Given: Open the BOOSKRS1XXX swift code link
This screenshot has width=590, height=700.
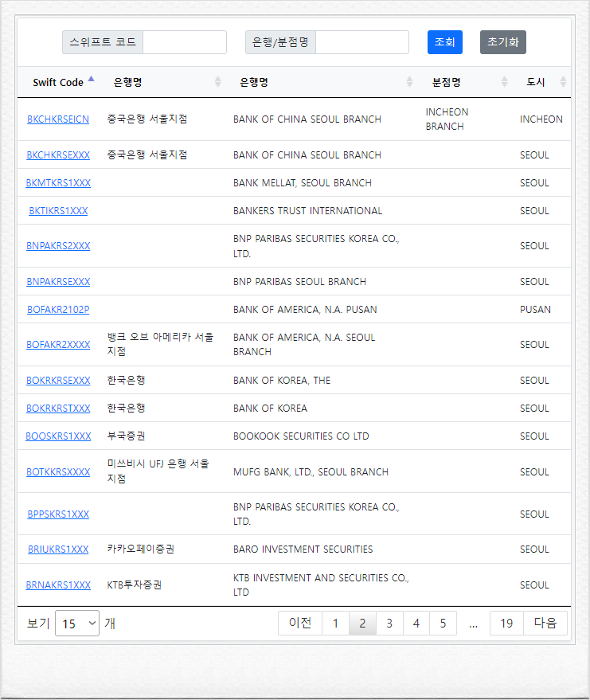Looking at the screenshot, I should coord(58,436).
